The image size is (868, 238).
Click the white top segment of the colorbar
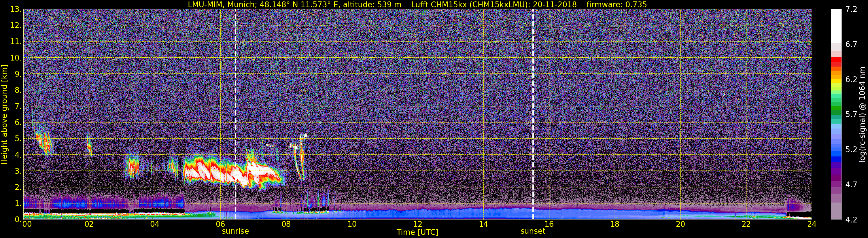(836, 26)
